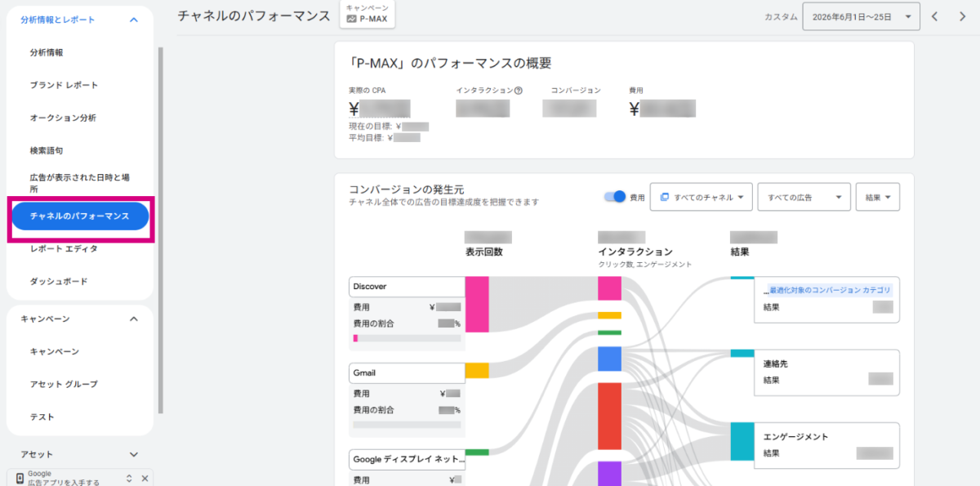
Task: Go to previous date period arrow
Action: (935, 16)
